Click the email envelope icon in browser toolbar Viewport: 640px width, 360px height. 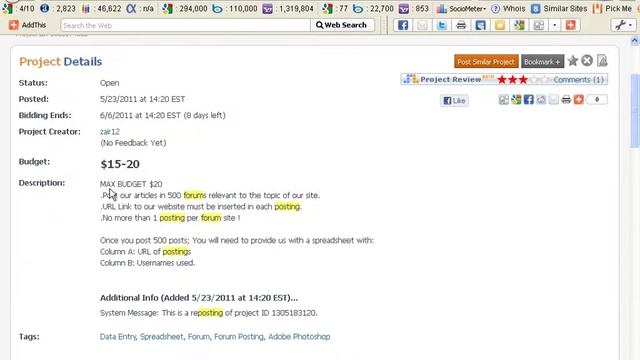pos(422,25)
